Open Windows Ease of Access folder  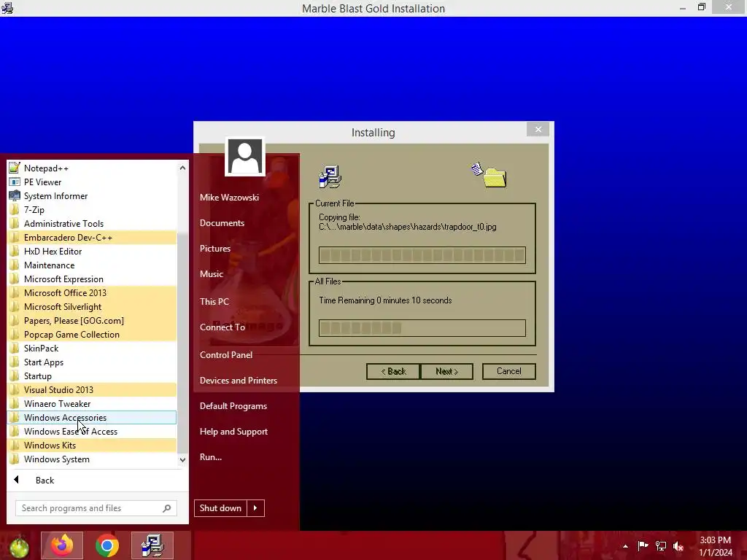click(92, 431)
